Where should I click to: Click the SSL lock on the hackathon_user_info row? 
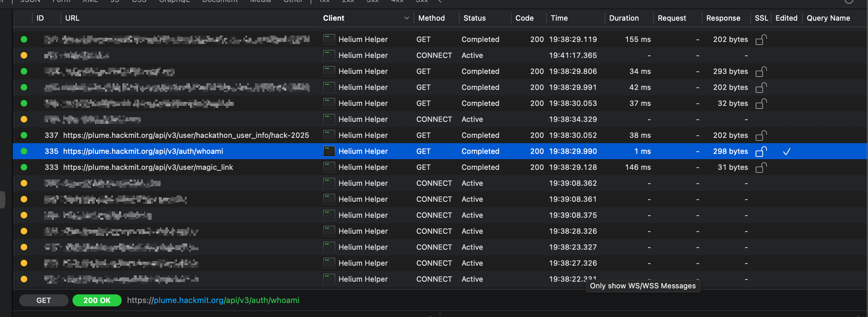tap(761, 136)
